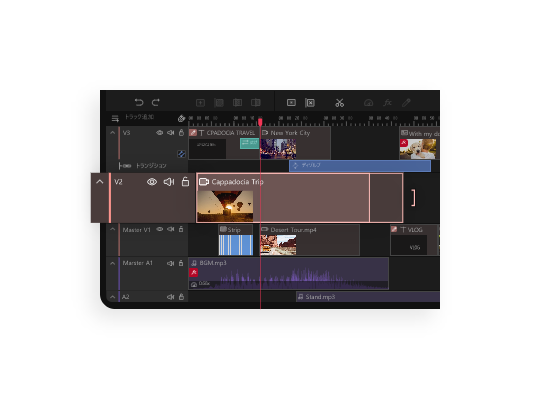
Task: Click the zoom-to-fit icon beside ruler
Action: coord(181,119)
